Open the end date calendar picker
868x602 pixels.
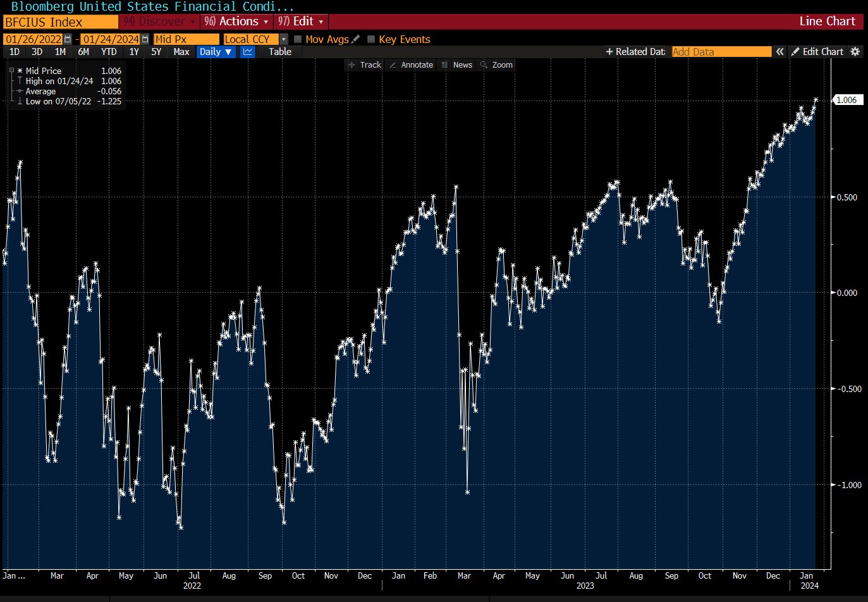click(145, 39)
